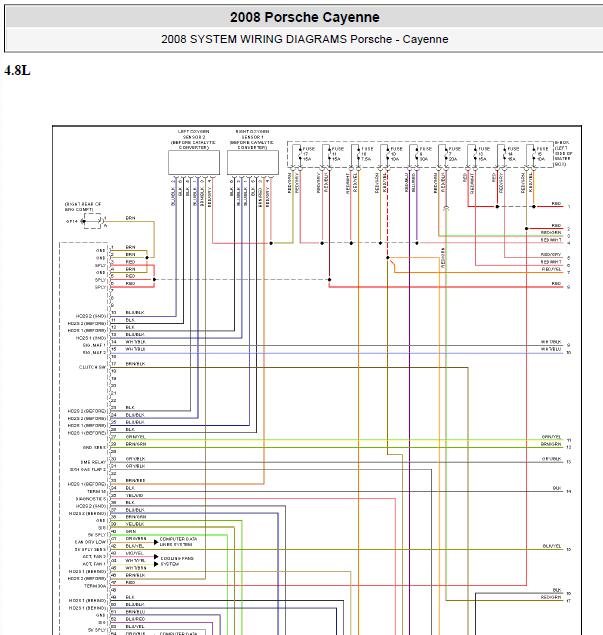Image resolution: width=603 pixels, height=635 pixels.
Task: Click the "DME RELAY" pin label
Action: tap(93, 462)
